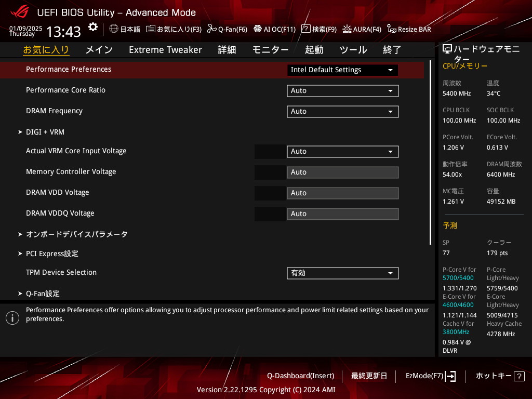Open the Performance Preferences dropdown
Screen dimensions: 532x399
point(342,70)
